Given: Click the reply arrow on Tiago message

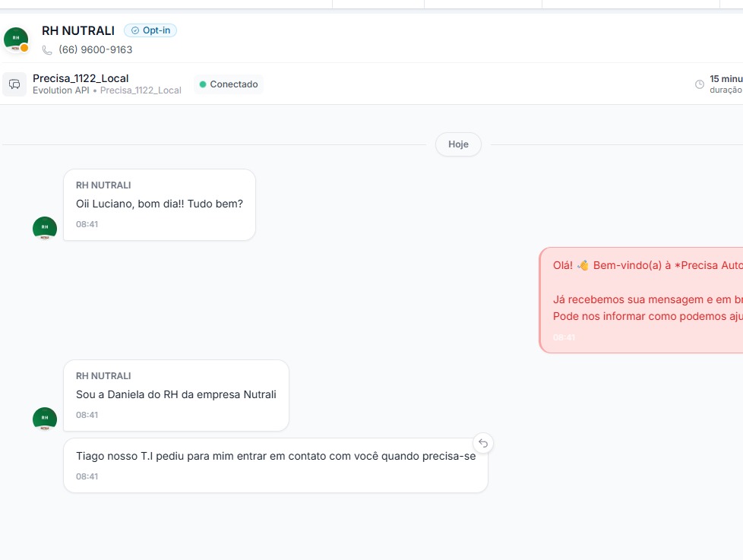Looking at the screenshot, I should (483, 443).
